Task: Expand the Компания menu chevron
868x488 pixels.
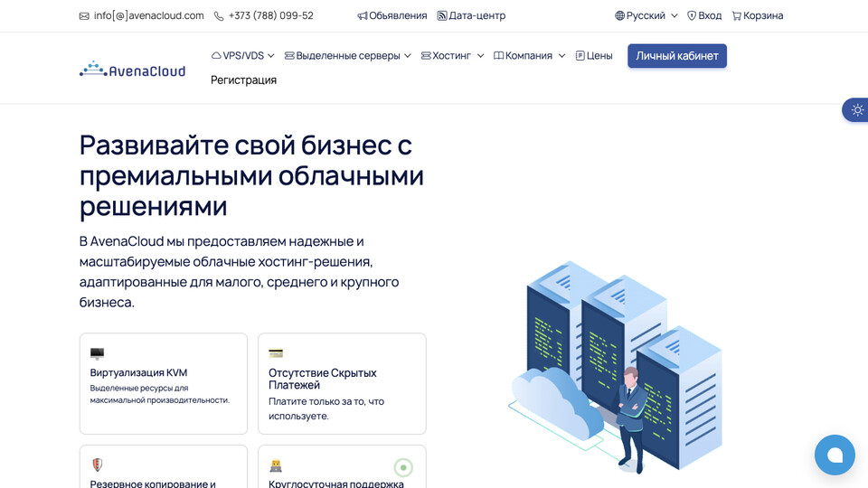Action: 561,56
